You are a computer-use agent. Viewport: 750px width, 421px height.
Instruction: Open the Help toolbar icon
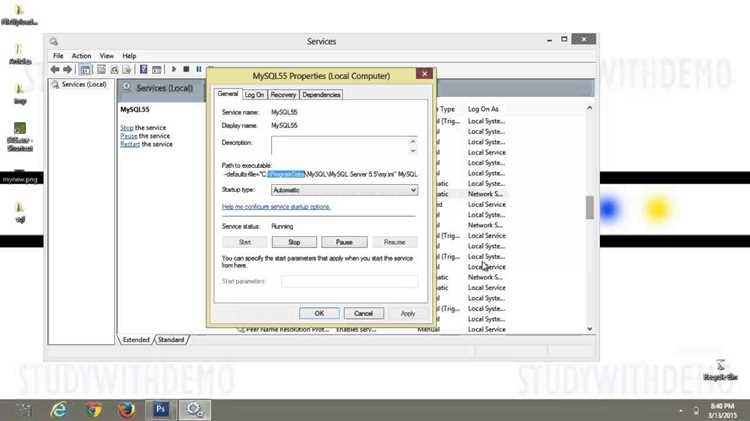click(x=143, y=69)
